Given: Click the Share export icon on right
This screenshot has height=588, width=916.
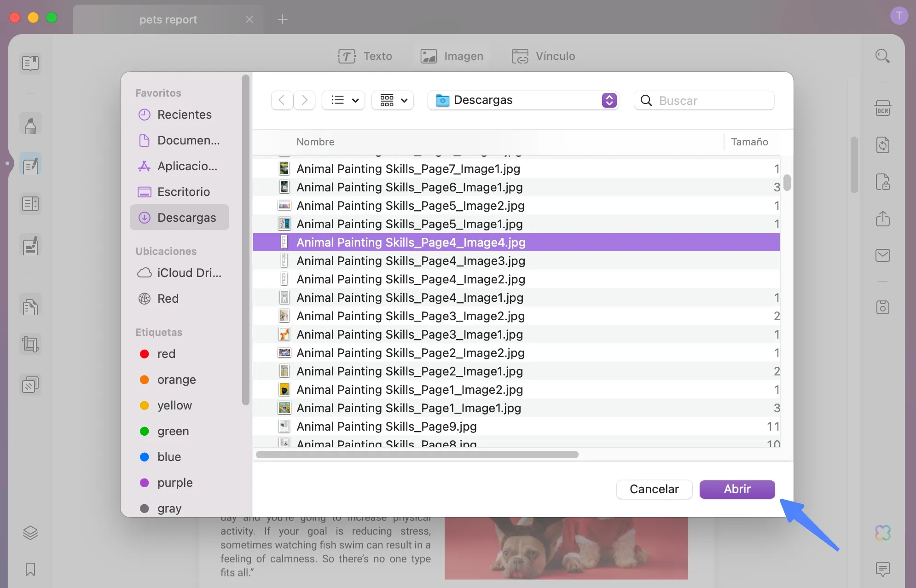Looking at the screenshot, I should pyautogui.click(x=882, y=219).
